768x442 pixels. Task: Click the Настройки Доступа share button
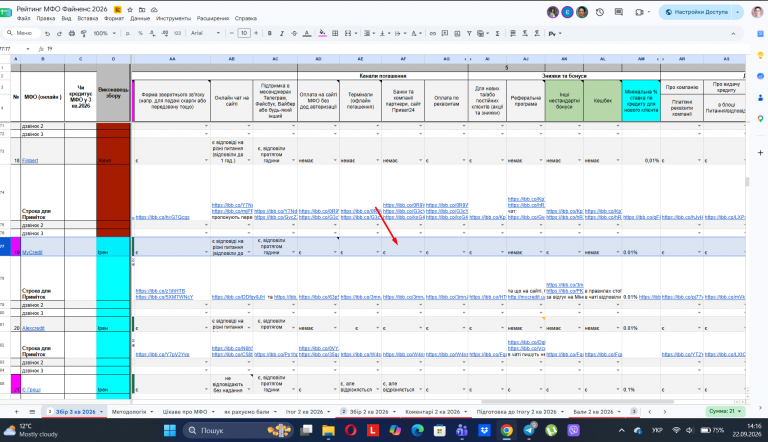click(696, 12)
